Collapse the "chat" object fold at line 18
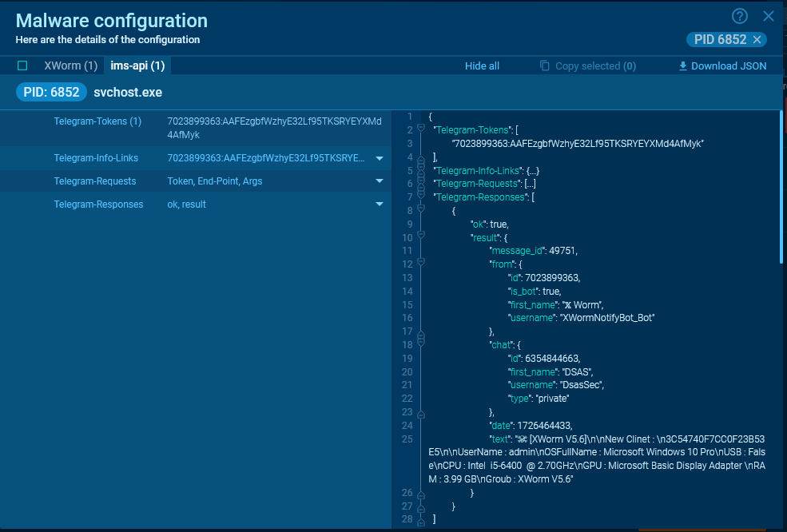 [x=420, y=344]
